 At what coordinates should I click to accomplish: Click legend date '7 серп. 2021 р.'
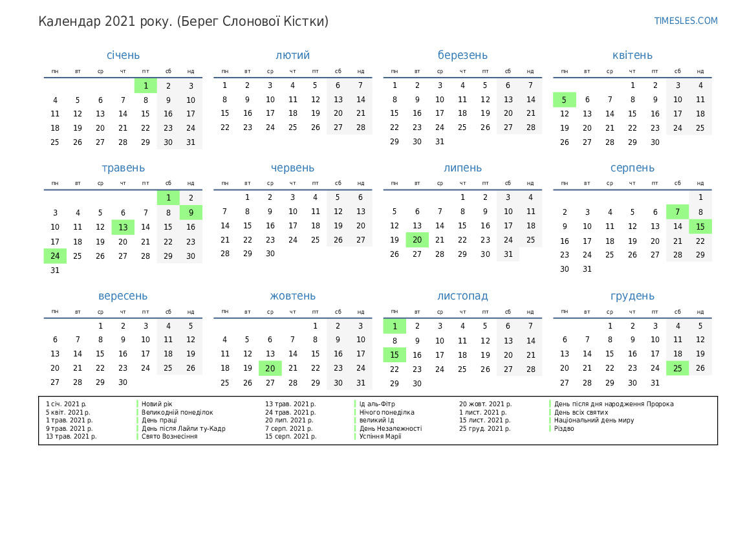click(289, 428)
